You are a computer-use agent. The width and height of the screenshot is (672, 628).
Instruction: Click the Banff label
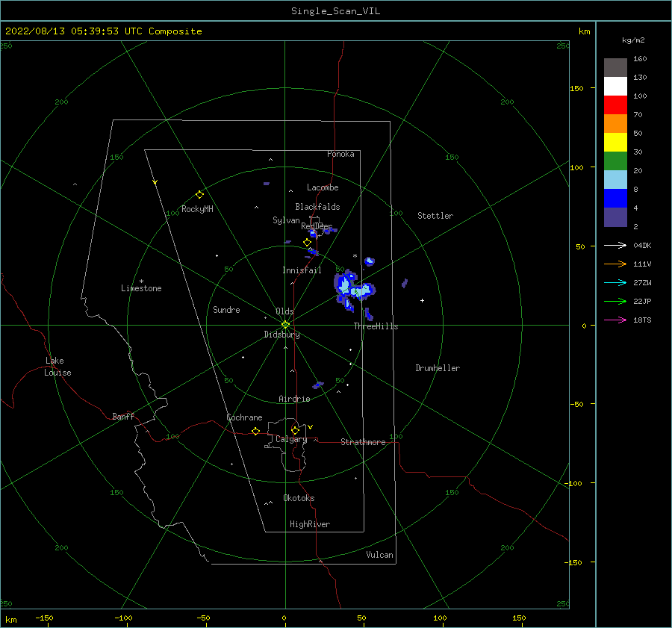tap(123, 416)
